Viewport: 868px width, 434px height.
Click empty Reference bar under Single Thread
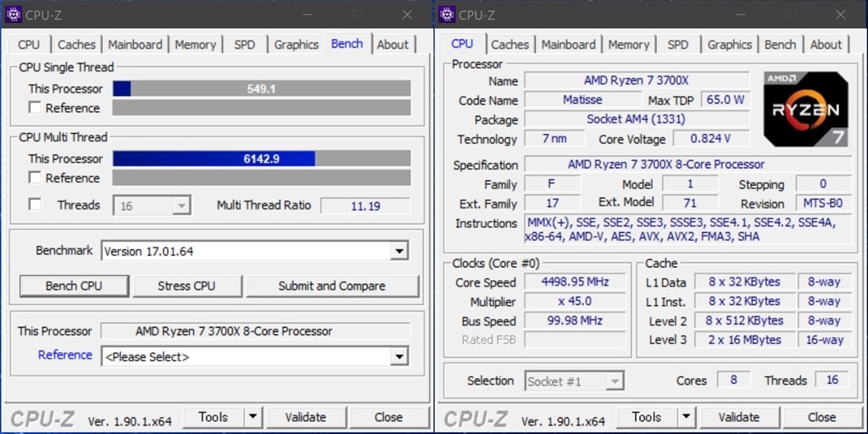(262, 108)
